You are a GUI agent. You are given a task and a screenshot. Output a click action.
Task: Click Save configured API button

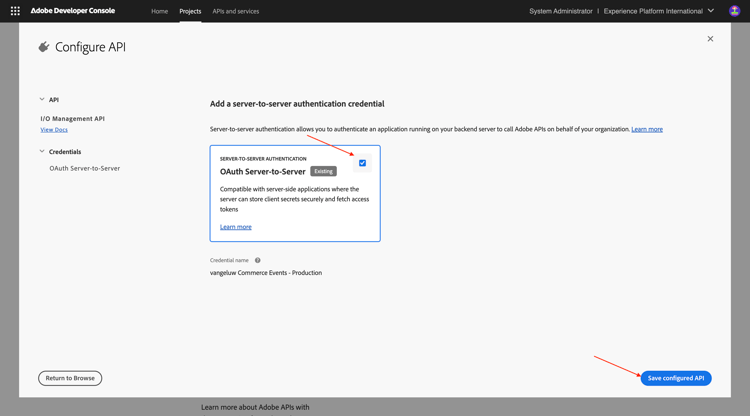(676, 378)
